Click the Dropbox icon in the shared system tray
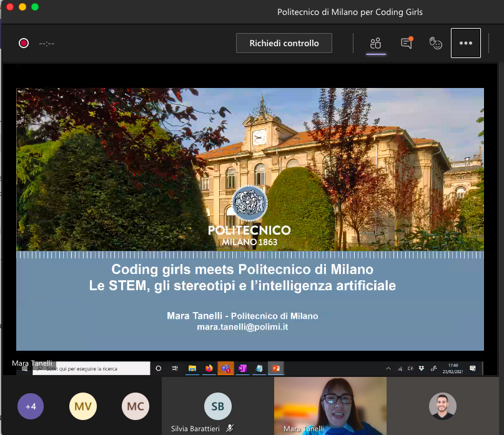The image size is (504, 435). pos(422,368)
